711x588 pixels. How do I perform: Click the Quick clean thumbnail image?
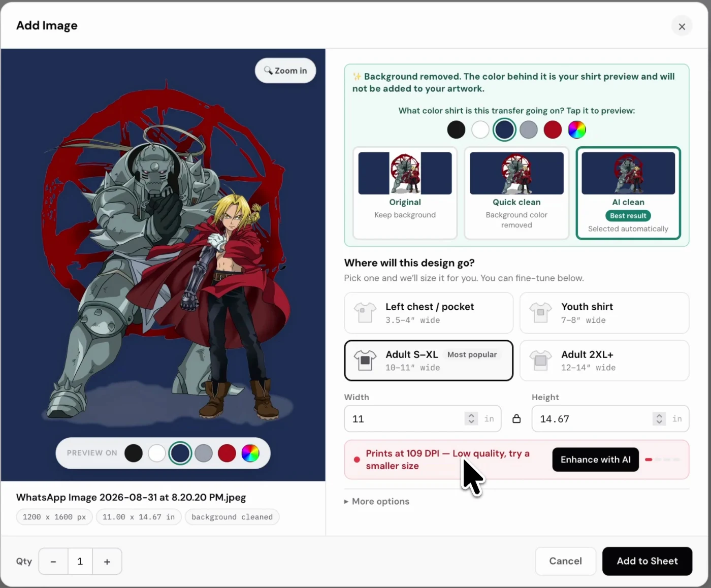pos(516,173)
